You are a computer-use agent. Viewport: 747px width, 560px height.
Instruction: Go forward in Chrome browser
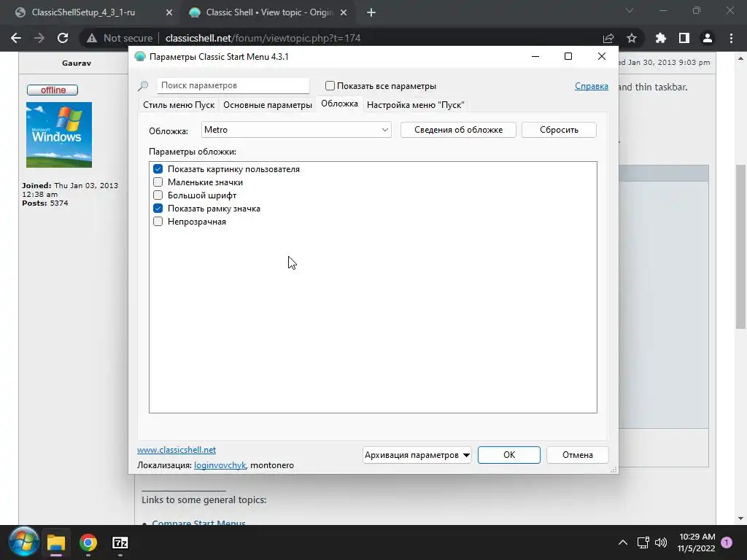coord(39,38)
